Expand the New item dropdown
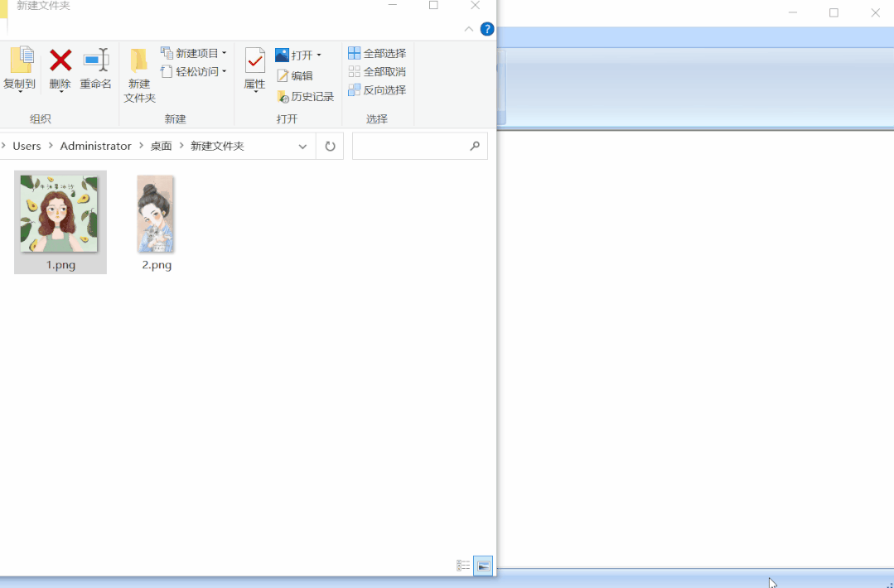Image resolution: width=894 pixels, height=588 pixels. click(x=224, y=53)
